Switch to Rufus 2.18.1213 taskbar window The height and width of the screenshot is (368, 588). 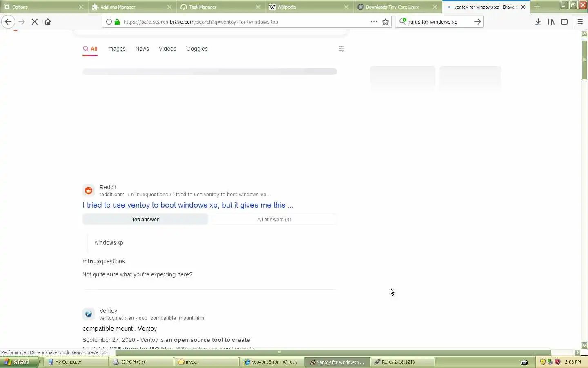click(403, 362)
